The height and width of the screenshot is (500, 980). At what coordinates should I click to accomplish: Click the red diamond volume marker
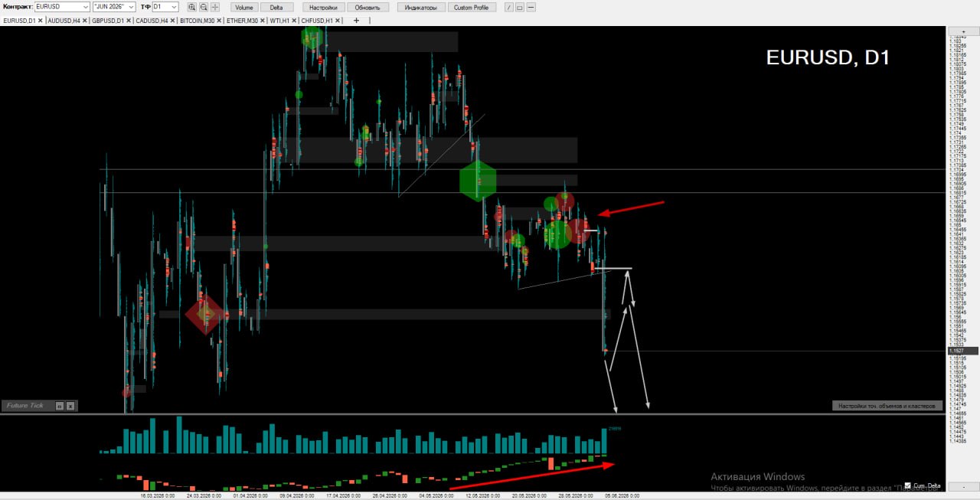click(205, 314)
